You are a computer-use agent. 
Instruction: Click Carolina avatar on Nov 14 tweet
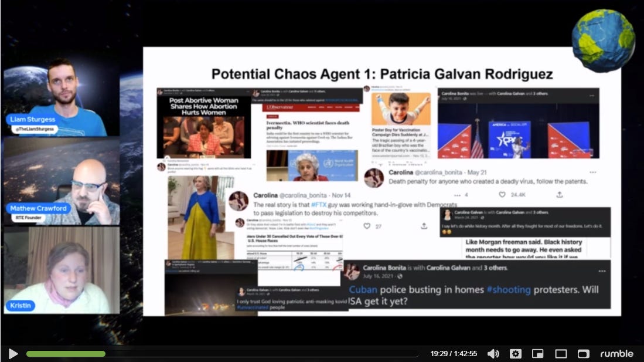pyautogui.click(x=238, y=202)
